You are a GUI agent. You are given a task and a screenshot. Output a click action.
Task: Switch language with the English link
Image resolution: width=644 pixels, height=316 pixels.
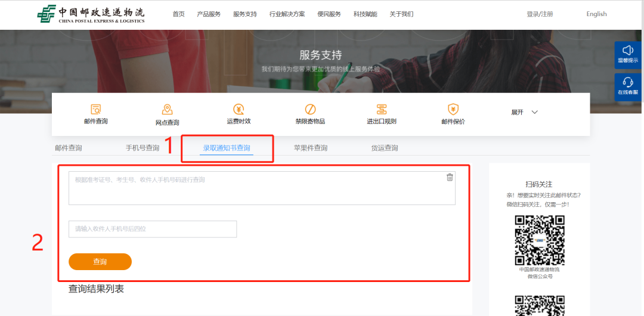coord(596,14)
